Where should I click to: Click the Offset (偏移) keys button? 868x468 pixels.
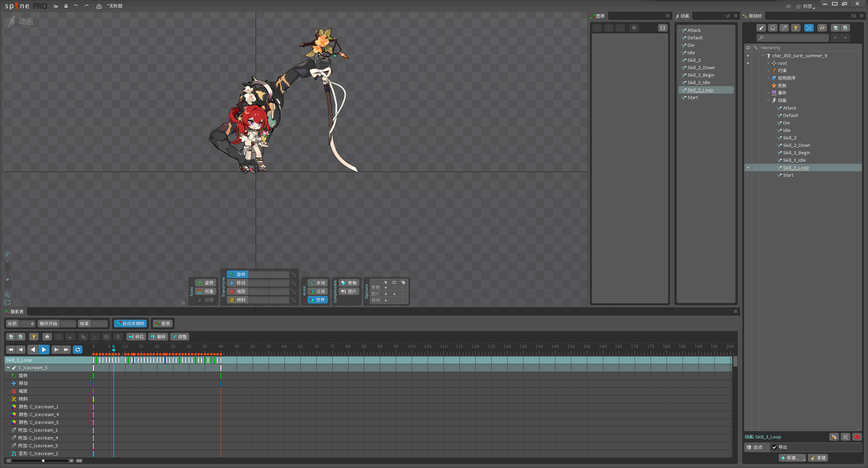[x=158, y=337]
